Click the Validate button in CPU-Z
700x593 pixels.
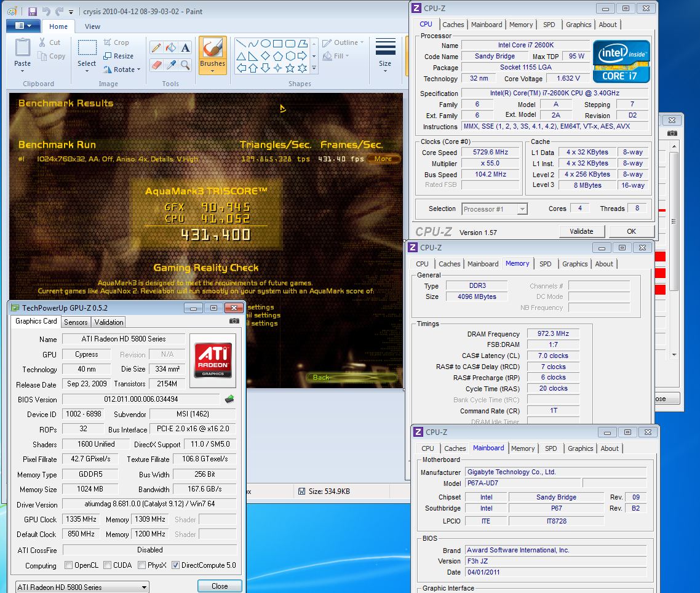click(582, 231)
